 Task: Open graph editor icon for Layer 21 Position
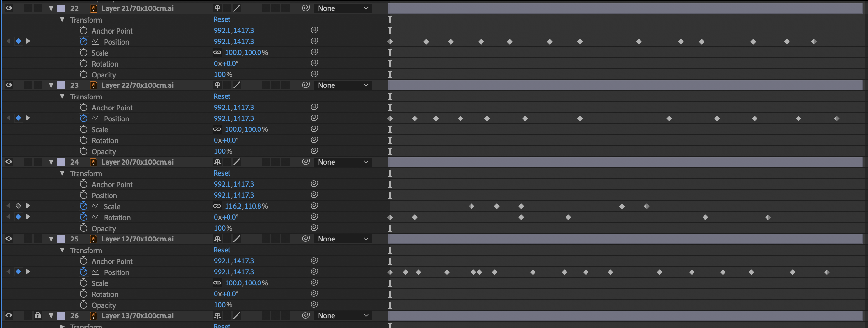pos(95,41)
